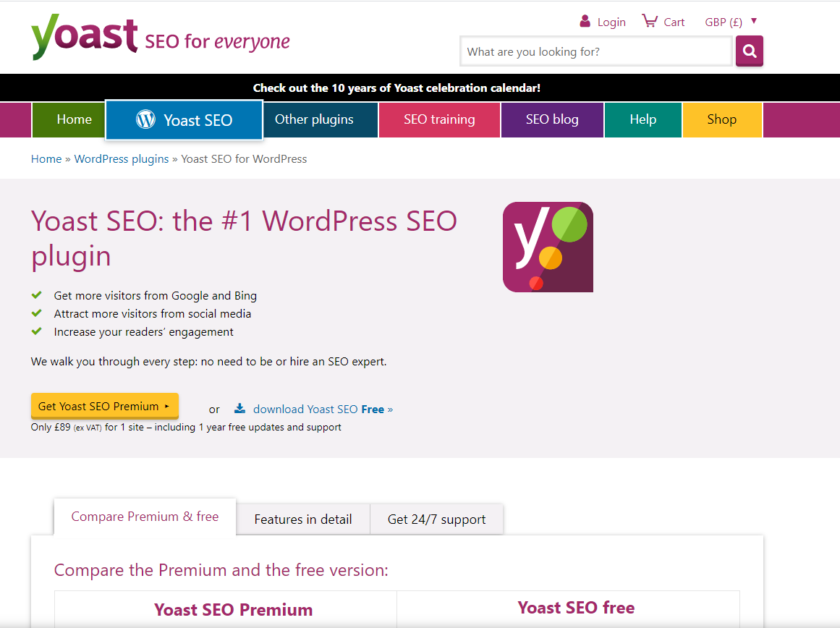Click the WordPress plugins breadcrumb link
The width and height of the screenshot is (840, 628).
pos(121,159)
